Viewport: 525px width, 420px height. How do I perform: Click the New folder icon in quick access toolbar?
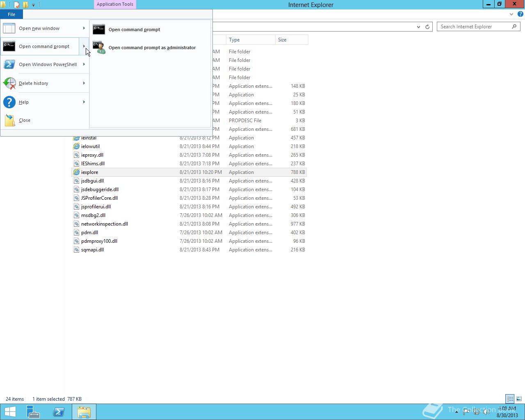(x=25, y=5)
